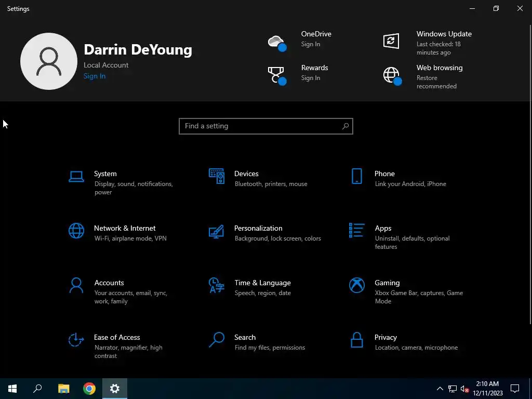Click the OneDrive heading text
Image resolution: width=532 pixels, height=399 pixels.
316,34
